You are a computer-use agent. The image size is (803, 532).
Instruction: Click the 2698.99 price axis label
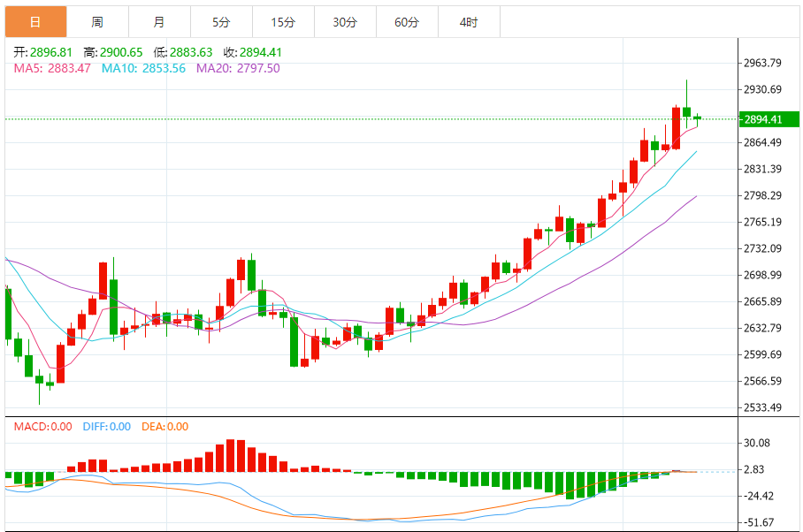click(762, 275)
